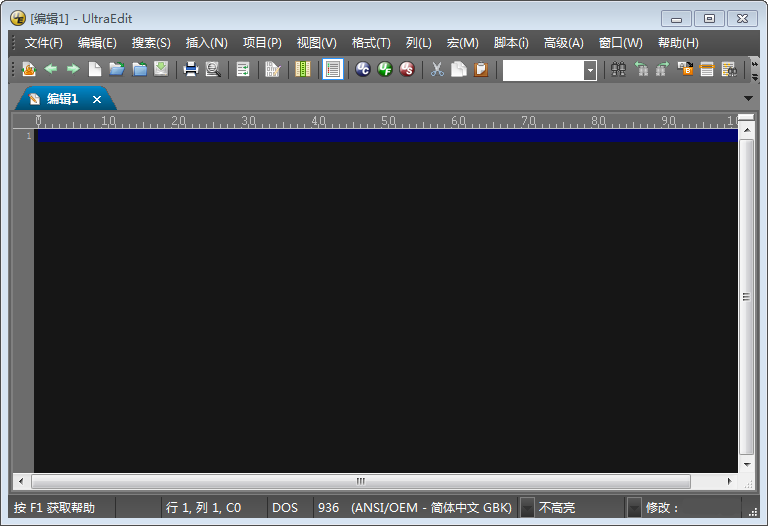
Task: Open the 脚本(i) menu
Action: (511, 43)
